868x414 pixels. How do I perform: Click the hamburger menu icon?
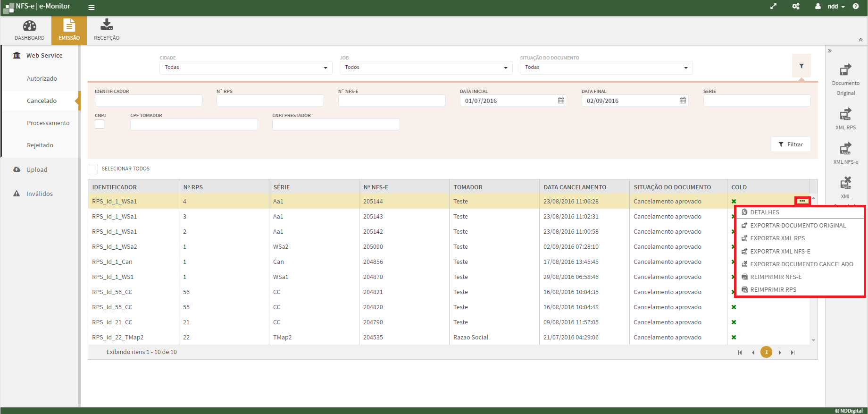pos(92,8)
